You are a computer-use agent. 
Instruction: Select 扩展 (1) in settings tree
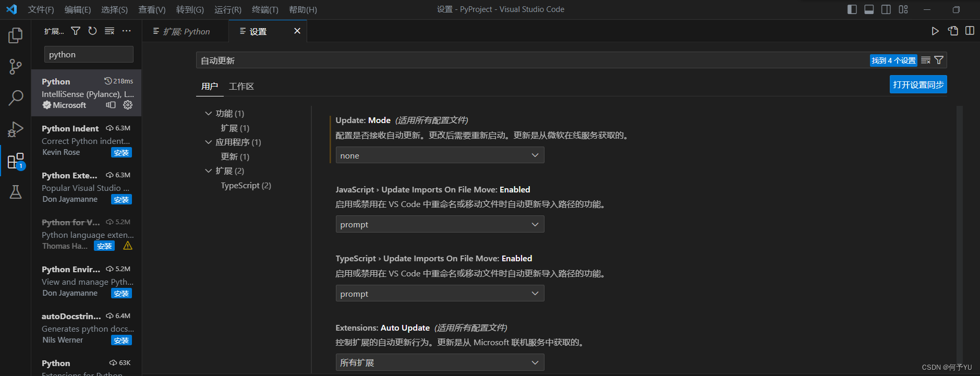point(235,128)
